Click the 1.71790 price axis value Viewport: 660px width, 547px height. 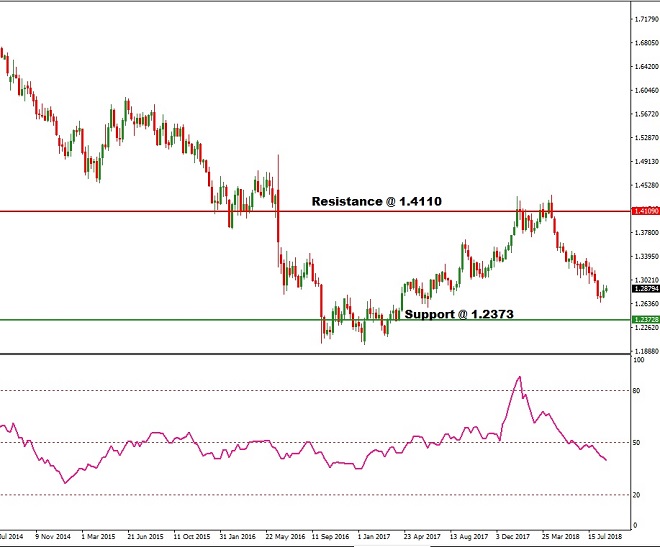tap(647, 19)
